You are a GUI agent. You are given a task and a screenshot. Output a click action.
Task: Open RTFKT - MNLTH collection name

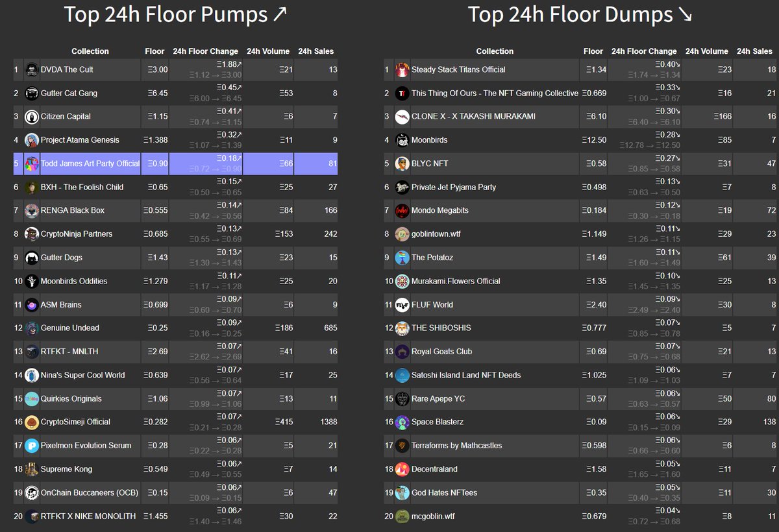click(69, 352)
